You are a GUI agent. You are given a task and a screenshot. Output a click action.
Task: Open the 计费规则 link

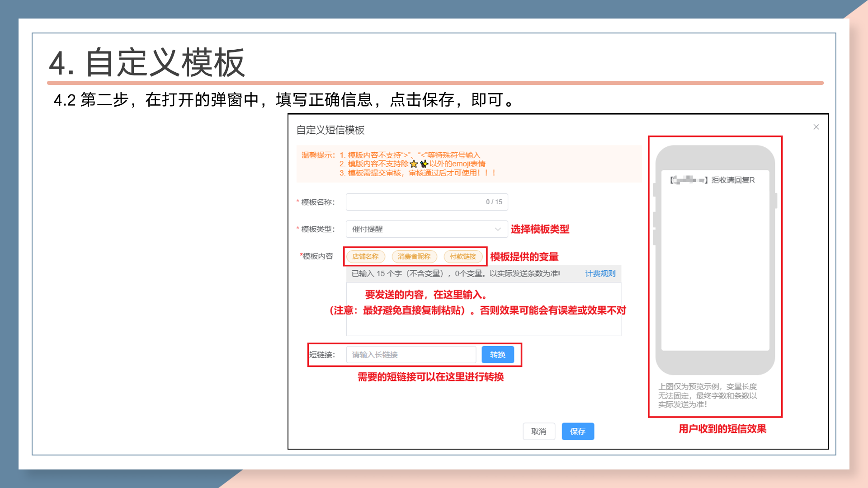[600, 273]
